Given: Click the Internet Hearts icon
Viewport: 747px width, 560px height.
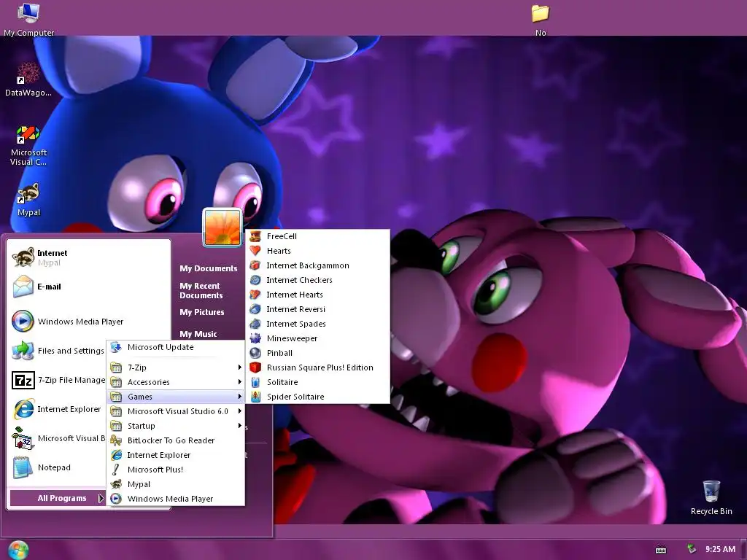Looking at the screenshot, I should pos(255,295).
